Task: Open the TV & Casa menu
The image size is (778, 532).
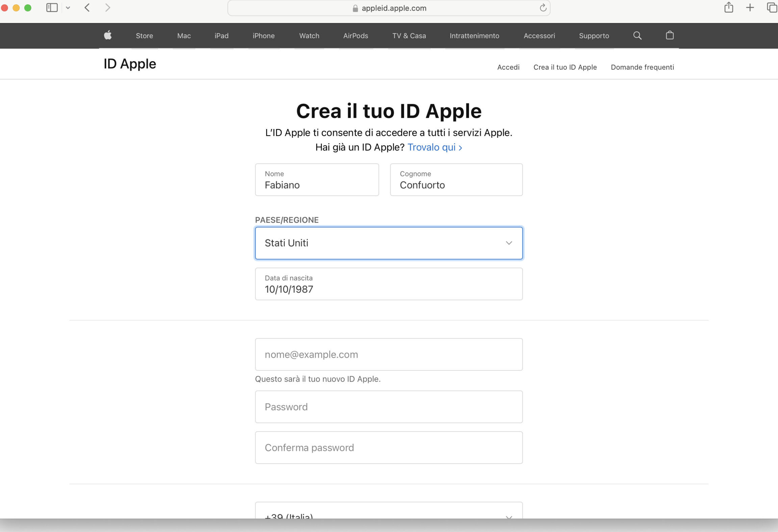Action: (x=409, y=36)
